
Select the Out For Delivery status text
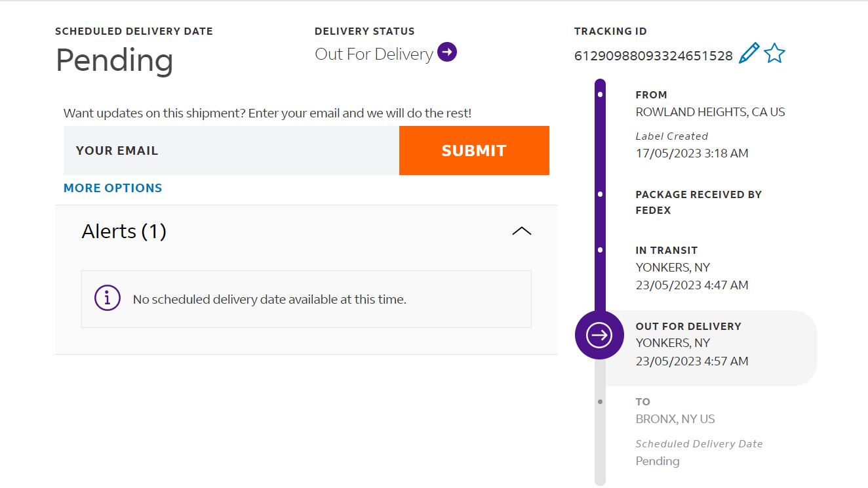[x=374, y=54]
